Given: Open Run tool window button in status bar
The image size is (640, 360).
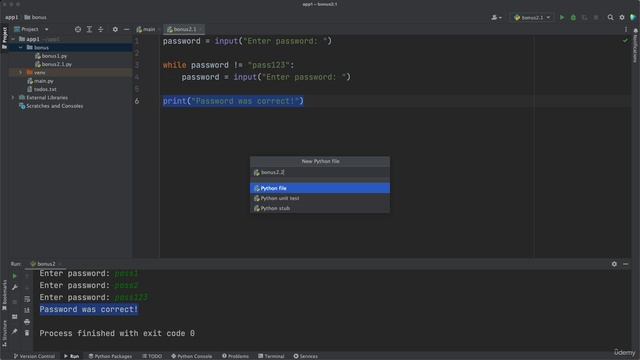Looking at the screenshot, I should click(71, 356).
